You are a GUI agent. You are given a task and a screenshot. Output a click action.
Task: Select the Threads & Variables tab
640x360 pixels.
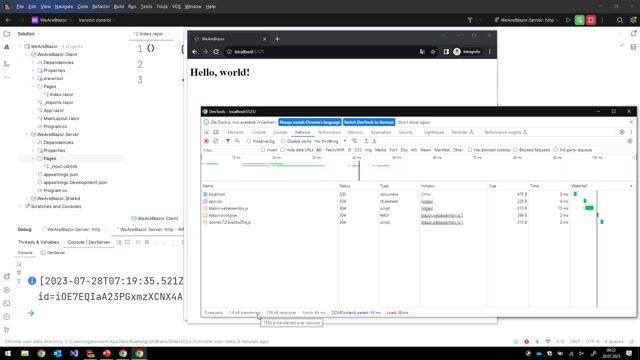39,242
